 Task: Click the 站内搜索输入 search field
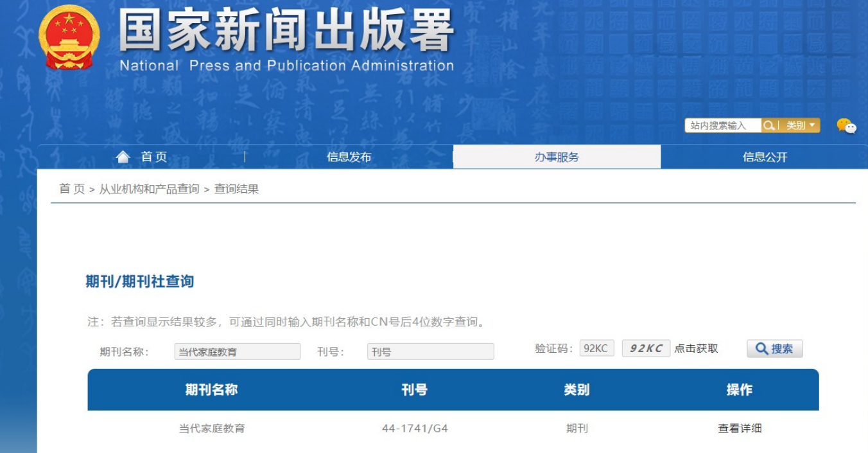(x=724, y=125)
